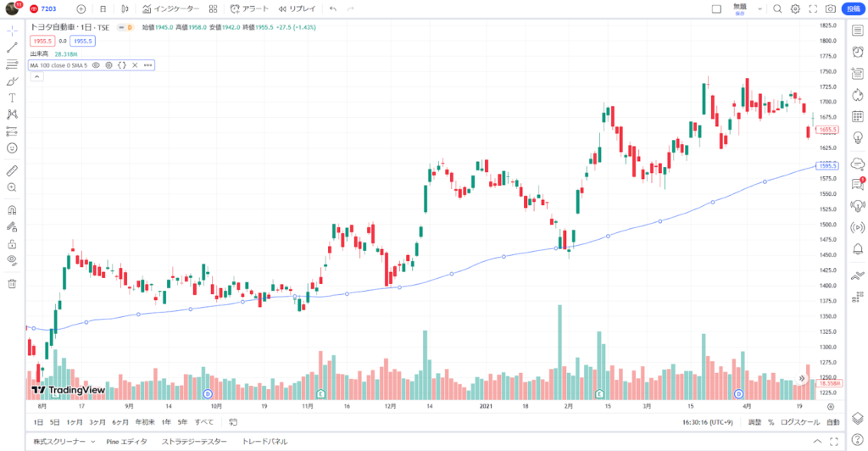Click the compare or add symbol plus
The image size is (868, 451).
pos(81,8)
